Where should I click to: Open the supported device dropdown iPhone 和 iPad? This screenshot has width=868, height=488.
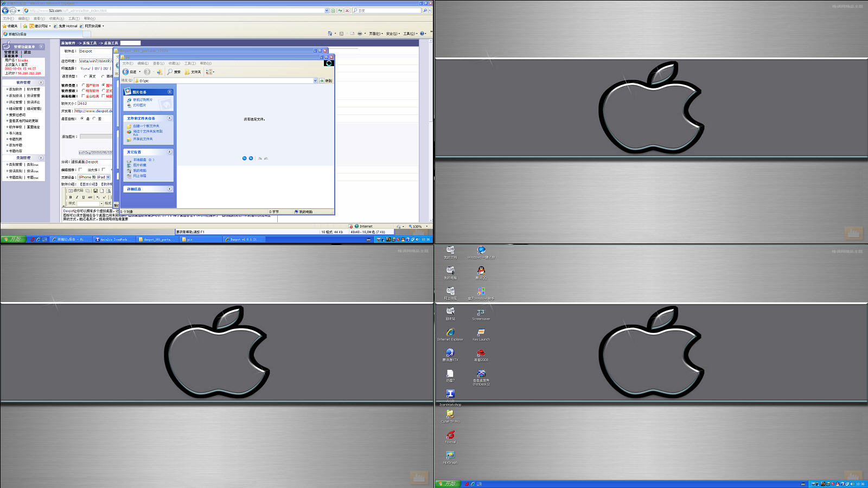click(94, 177)
